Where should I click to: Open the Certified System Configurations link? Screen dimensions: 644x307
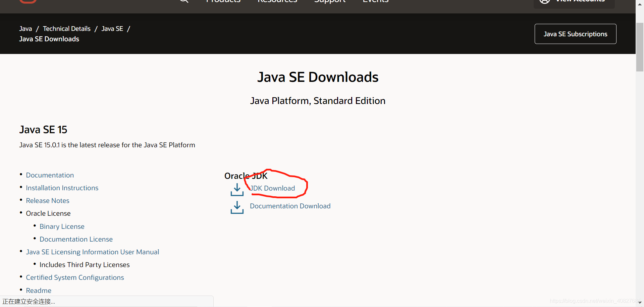(x=75, y=277)
